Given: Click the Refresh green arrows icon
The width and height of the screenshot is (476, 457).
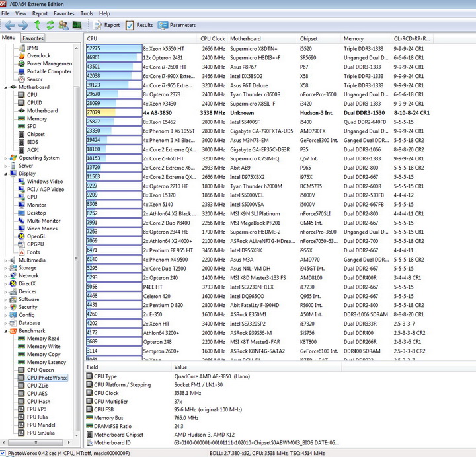Looking at the screenshot, I should pos(50,25).
